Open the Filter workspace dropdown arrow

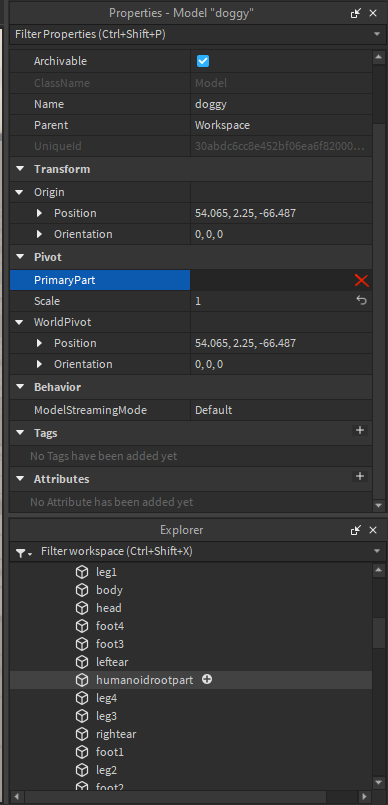point(377,551)
